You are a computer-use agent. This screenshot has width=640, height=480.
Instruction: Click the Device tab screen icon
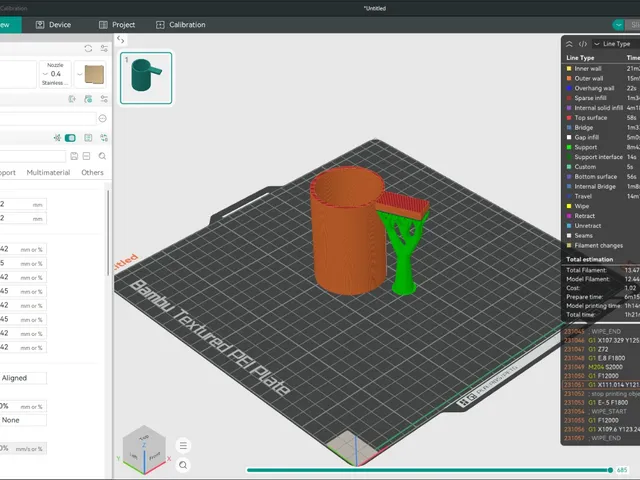tap(40, 24)
